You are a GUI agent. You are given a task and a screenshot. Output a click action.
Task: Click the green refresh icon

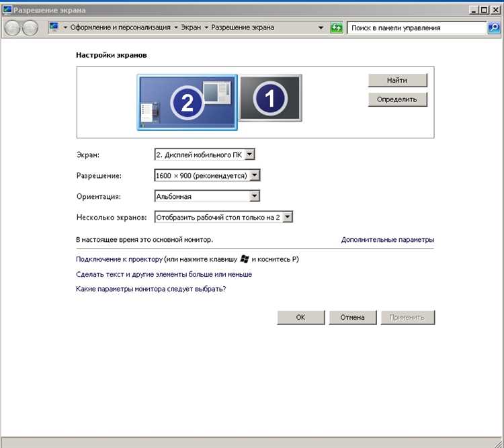coord(337,28)
